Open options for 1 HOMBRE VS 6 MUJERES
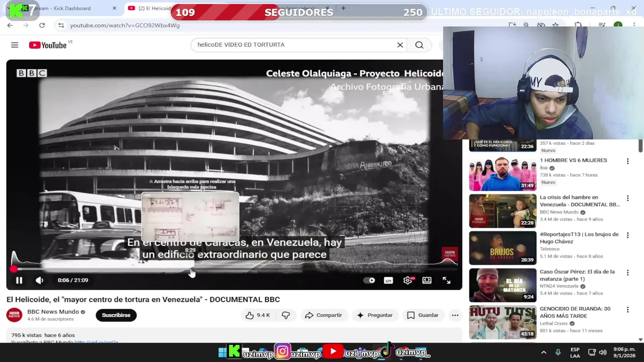Image resolution: width=644 pixels, height=362 pixels. [627, 161]
